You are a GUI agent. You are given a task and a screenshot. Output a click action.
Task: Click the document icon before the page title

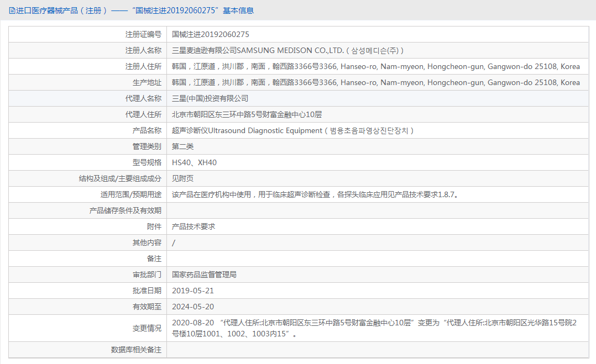pyautogui.click(x=12, y=10)
